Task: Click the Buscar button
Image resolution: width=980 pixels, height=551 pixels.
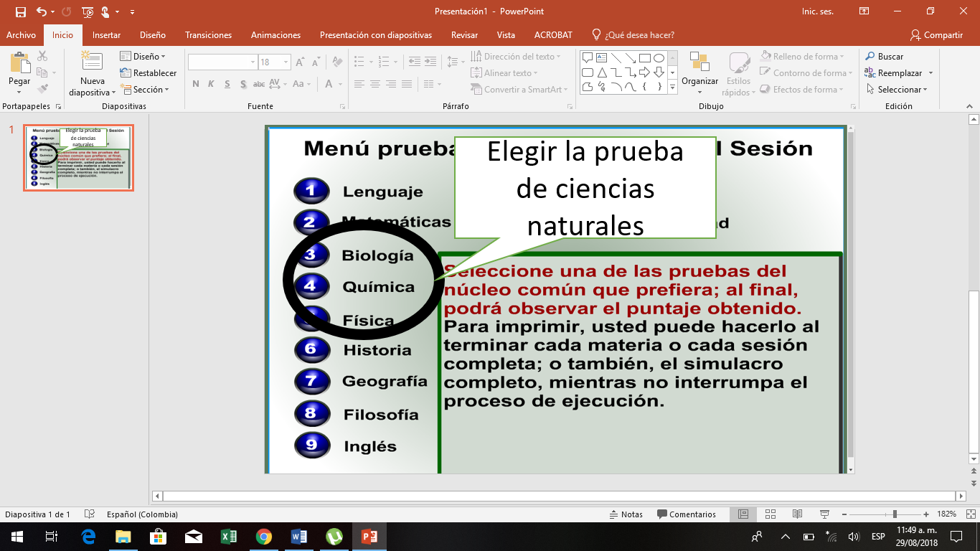Action: click(x=884, y=57)
